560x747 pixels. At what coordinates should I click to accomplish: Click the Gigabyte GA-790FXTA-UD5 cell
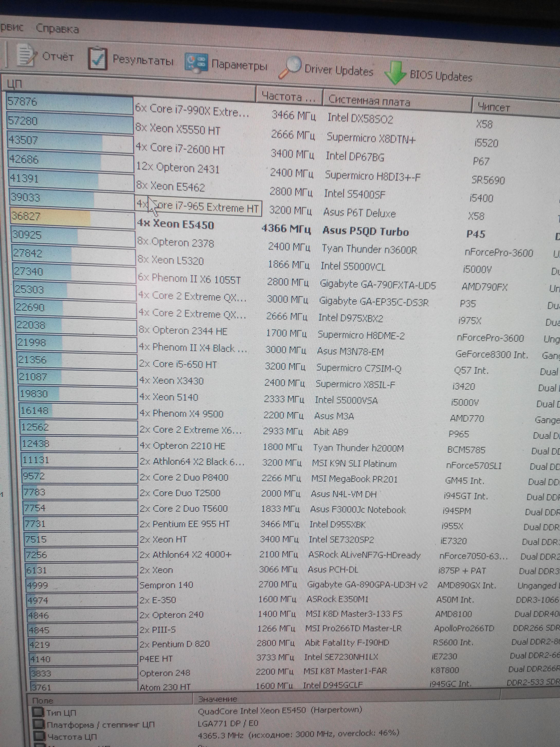[378, 285]
